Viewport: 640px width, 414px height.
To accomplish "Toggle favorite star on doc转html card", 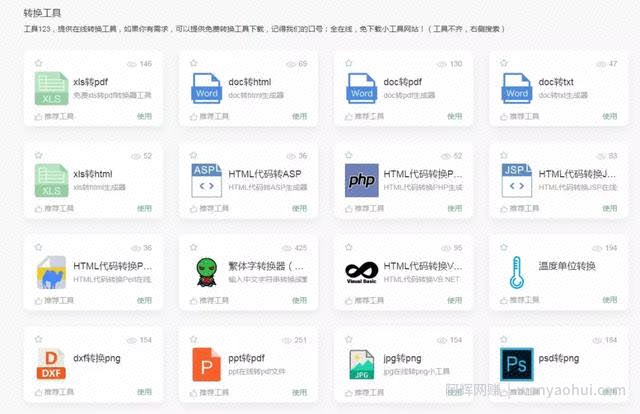I will tap(193, 63).
